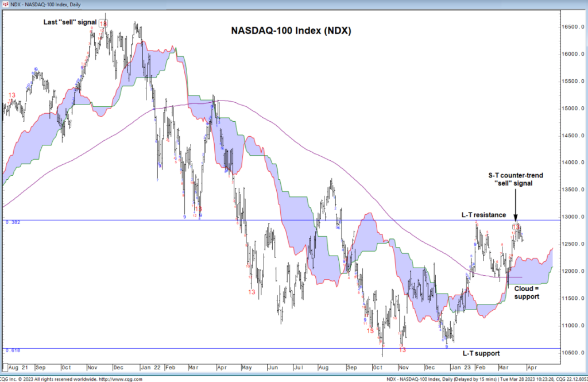Click the title text 'NDX - NASDAQ-100 Index, Daily'
Image resolution: width=588 pixels, height=382 pixels.
tap(45, 5)
